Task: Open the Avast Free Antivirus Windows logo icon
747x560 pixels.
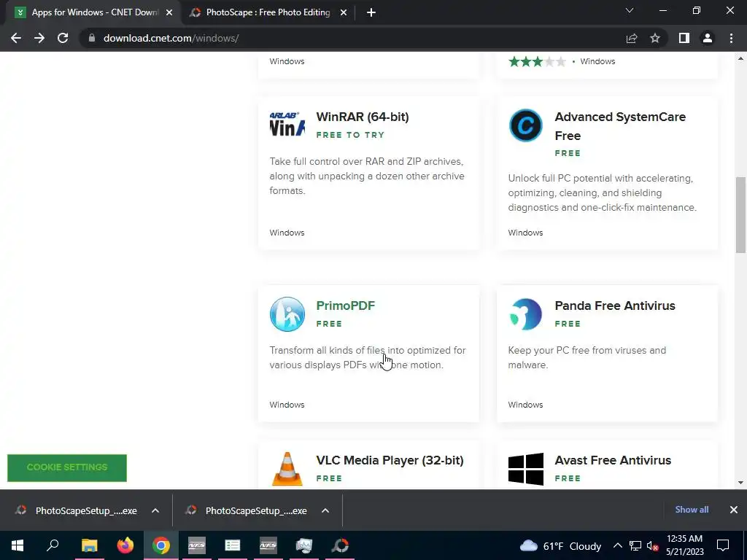Action: pos(525,469)
